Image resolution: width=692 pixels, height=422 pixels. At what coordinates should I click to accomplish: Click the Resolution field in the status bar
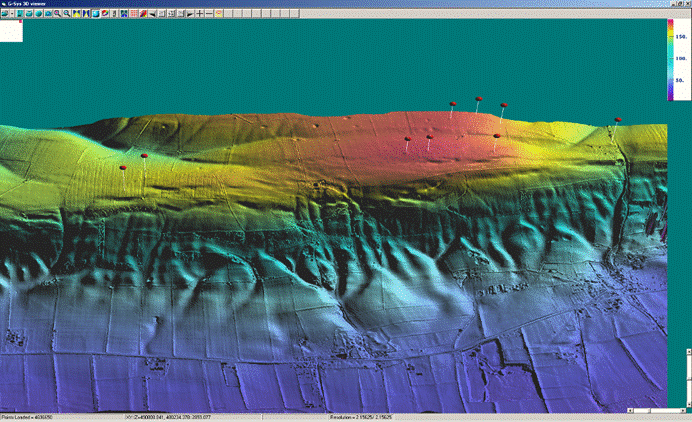[x=360, y=417]
